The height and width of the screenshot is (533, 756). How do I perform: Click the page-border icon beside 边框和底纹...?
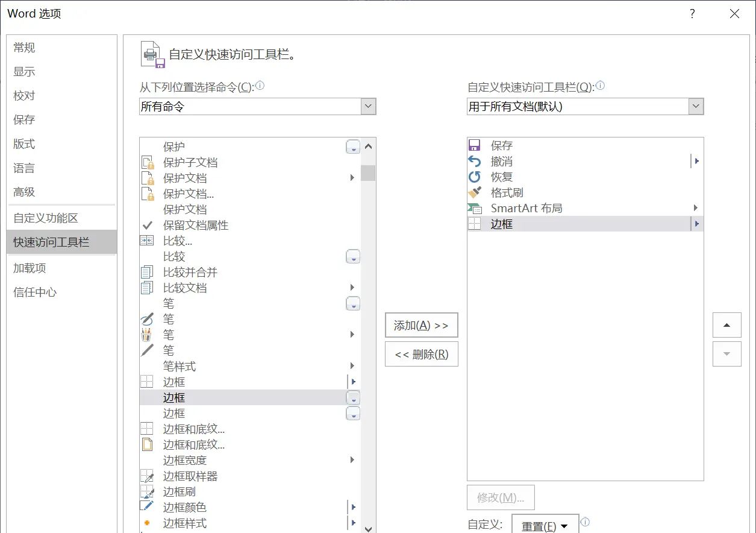click(147, 444)
